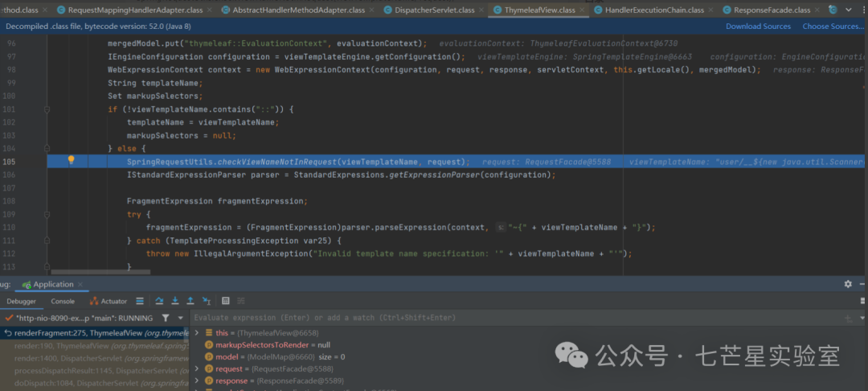Select the model = {ModelMap@6660} variable
The height and width of the screenshot is (391, 868).
tap(275, 356)
